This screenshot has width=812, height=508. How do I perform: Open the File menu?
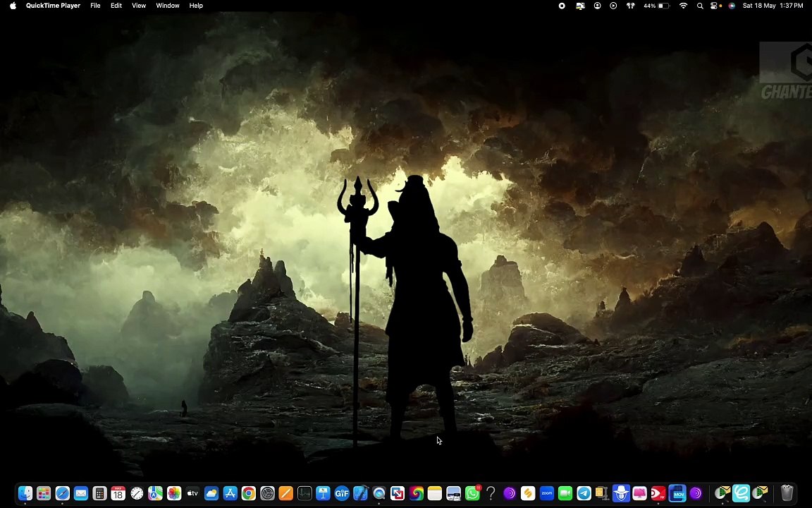coord(95,6)
